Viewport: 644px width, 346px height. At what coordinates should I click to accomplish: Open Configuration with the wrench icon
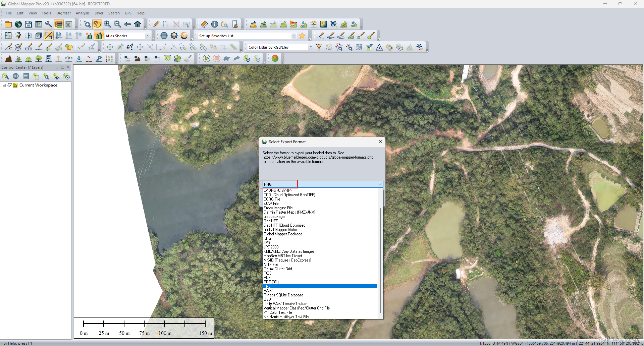click(49, 24)
